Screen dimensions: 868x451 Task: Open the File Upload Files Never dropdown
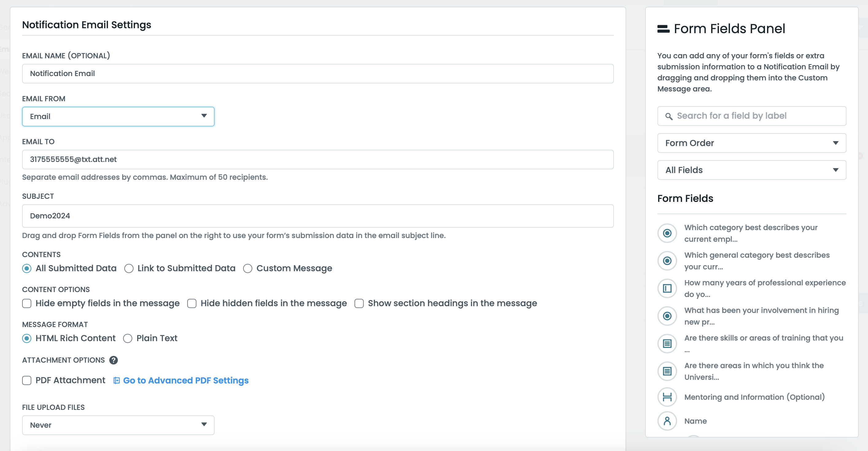click(x=118, y=425)
